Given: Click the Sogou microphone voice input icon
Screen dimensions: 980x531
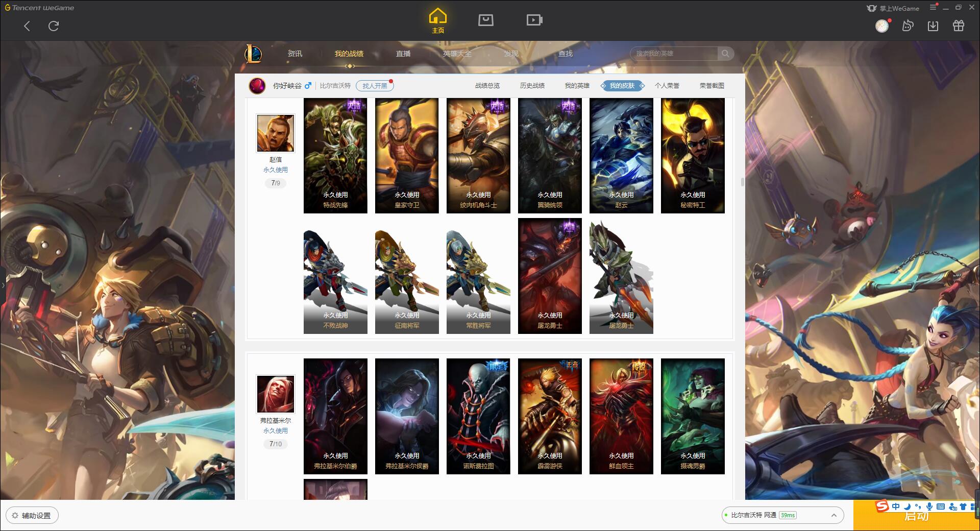Looking at the screenshot, I should (x=929, y=506).
